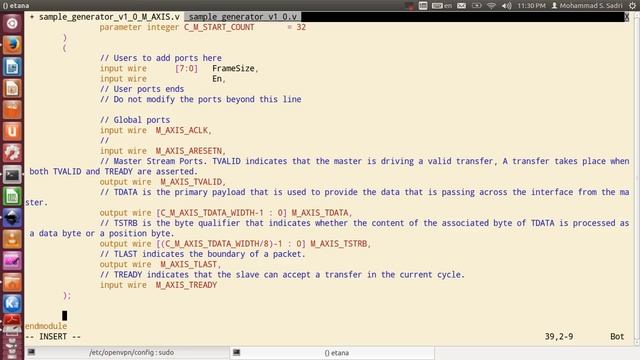Launch Firefox from the dock
Screen dimensions: 640x360
click(x=12, y=44)
